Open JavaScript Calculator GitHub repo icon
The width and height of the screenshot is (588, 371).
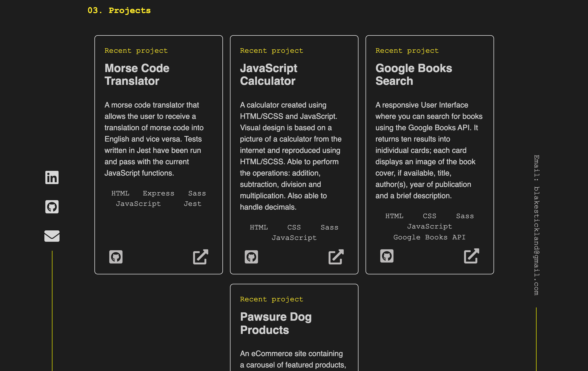click(x=251, y=257)
